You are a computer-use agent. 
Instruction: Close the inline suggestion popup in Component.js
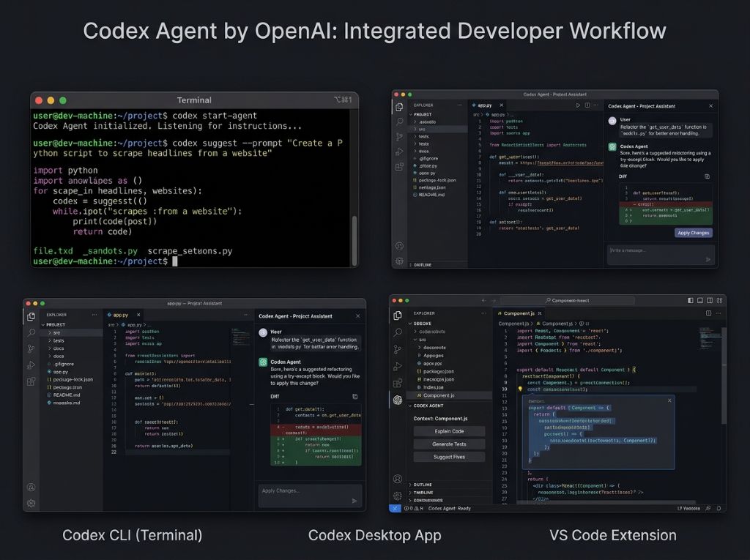pos(669,400)
